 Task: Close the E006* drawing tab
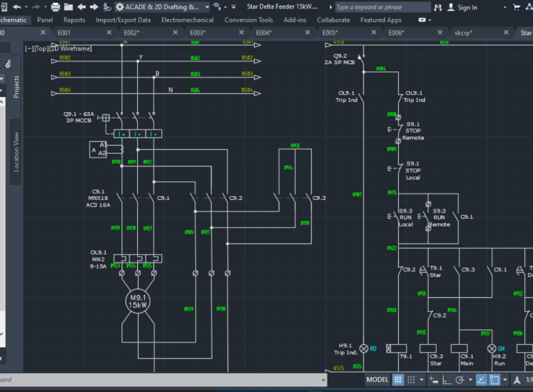(x=440, y=32)
